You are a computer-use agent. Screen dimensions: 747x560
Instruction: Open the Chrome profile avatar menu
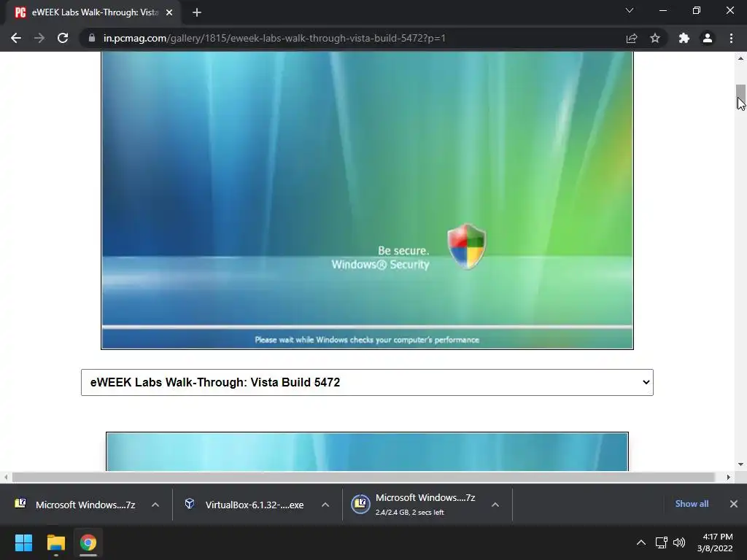point(708,38)
